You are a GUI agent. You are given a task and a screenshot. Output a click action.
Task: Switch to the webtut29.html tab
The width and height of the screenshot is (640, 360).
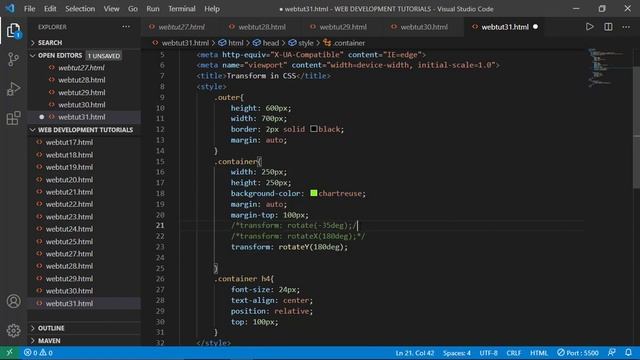tap(343, 27)
